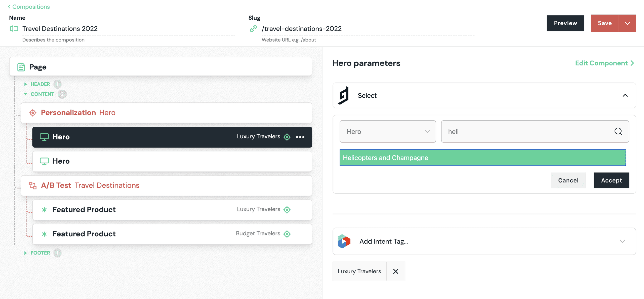The image size is (644, 299).
Task: Click the Personalization Hero target icon
Action: point(33,113)
